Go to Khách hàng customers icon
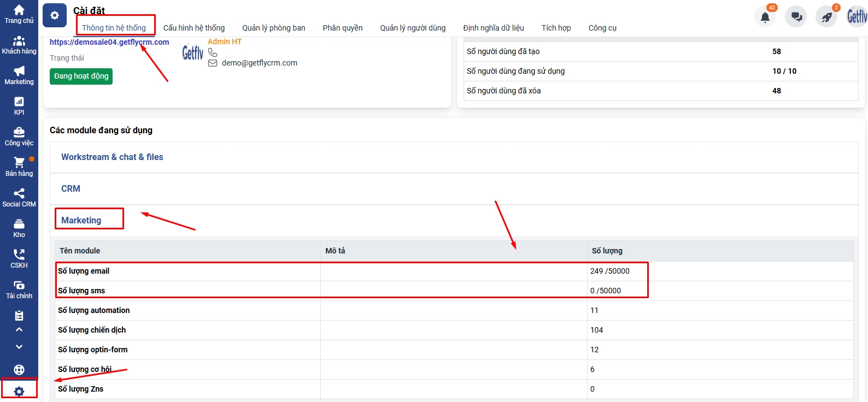 pos(19,41)
